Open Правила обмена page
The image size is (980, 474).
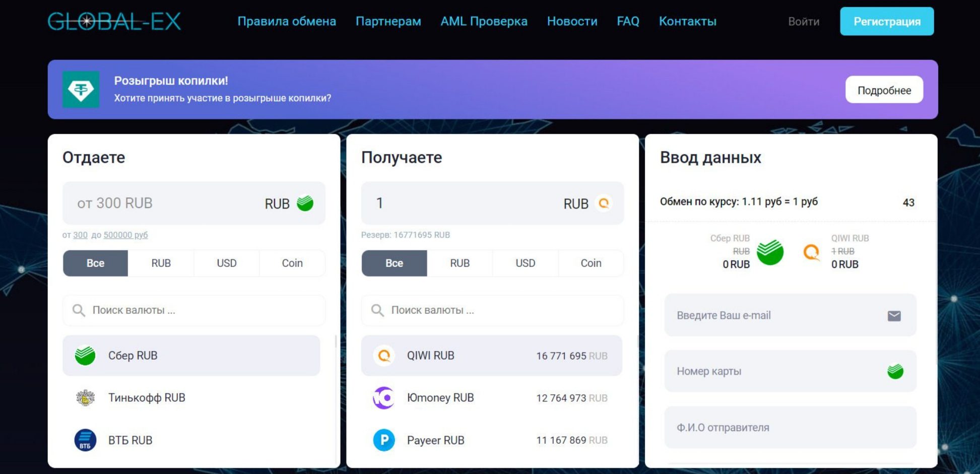point(287,21)
